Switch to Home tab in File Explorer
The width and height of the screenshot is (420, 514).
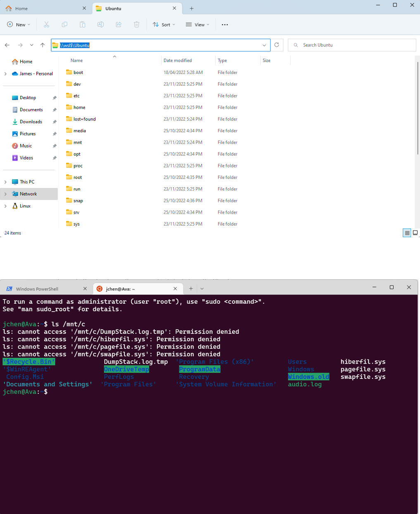tap(45, 8)
